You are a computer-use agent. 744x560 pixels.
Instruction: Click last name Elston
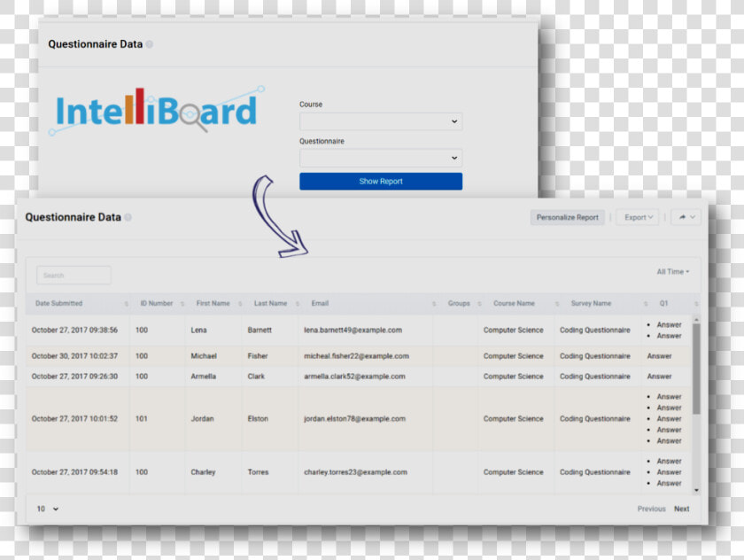258,418
